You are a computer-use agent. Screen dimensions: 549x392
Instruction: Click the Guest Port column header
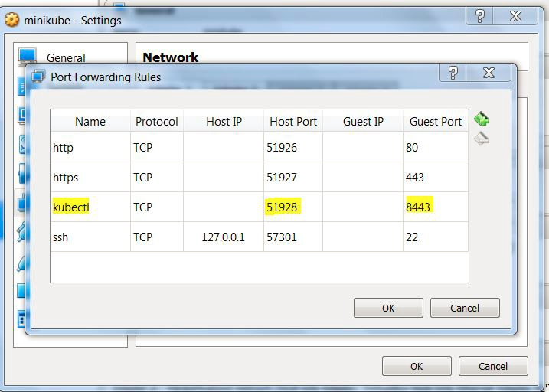coord(436,122)
